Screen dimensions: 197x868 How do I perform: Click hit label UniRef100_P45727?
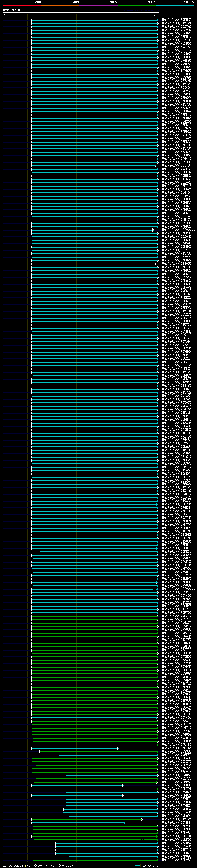click(x=176, y=372)
